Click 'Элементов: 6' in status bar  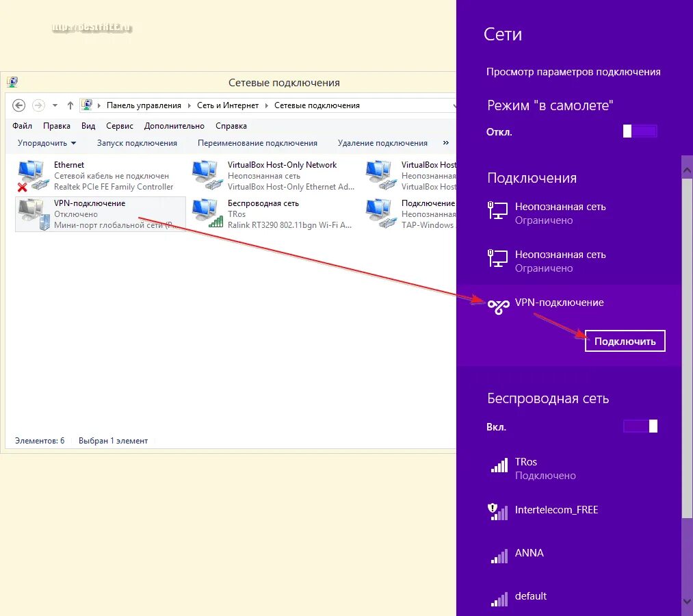coord(40,441)
